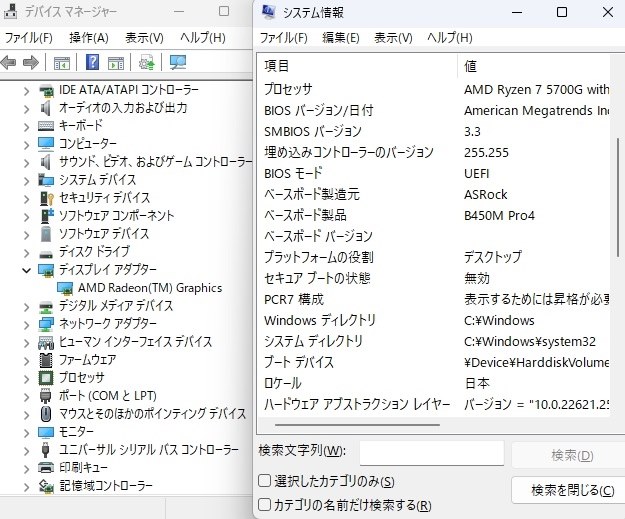Viewport: 625px width, 519px height.
Task: Select the ユニバーサル シリアル バス USB icon
Action: (x=45, y=449)
